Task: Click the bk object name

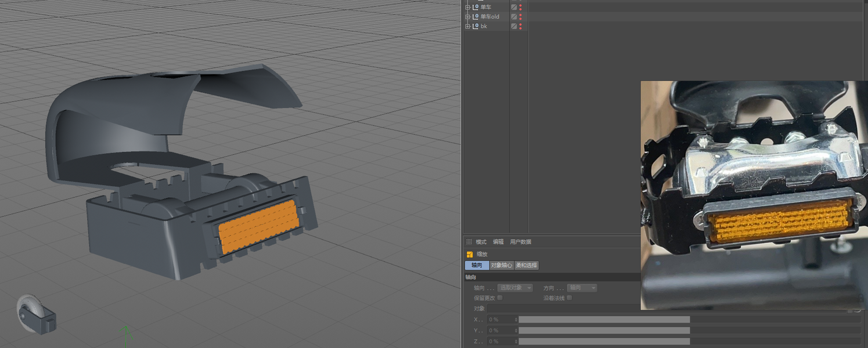Action: coord(484,27)
